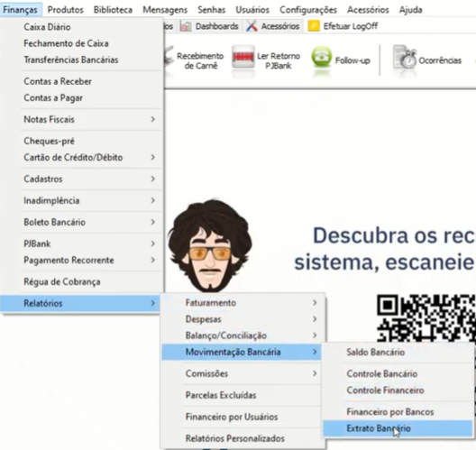The height and width of the screenshot is (450, 476).
Task: Click the Ler Retorno PJBank barcode icon
Action: point(243,57)
